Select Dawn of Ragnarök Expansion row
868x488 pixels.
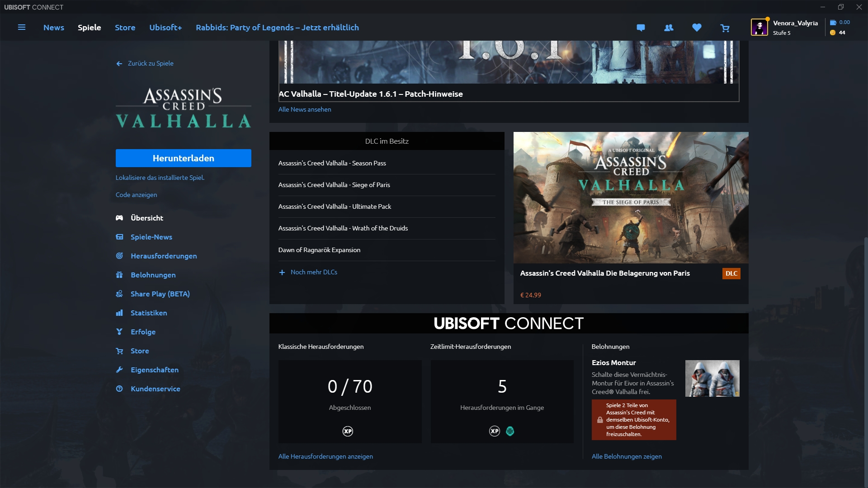point(387,250)
